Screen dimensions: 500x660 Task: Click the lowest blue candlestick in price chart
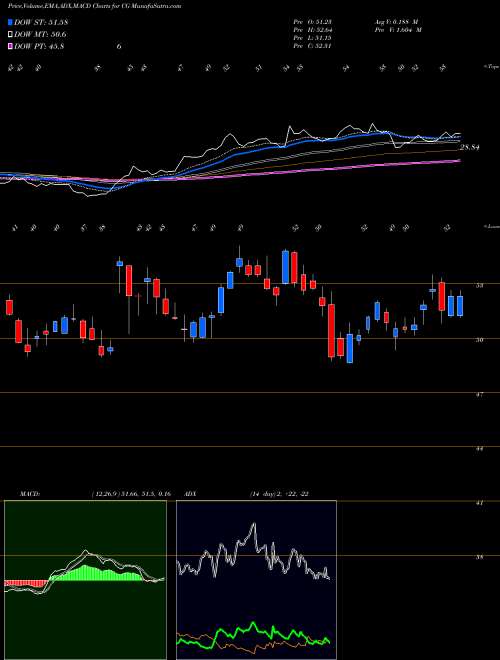(350, 348)
